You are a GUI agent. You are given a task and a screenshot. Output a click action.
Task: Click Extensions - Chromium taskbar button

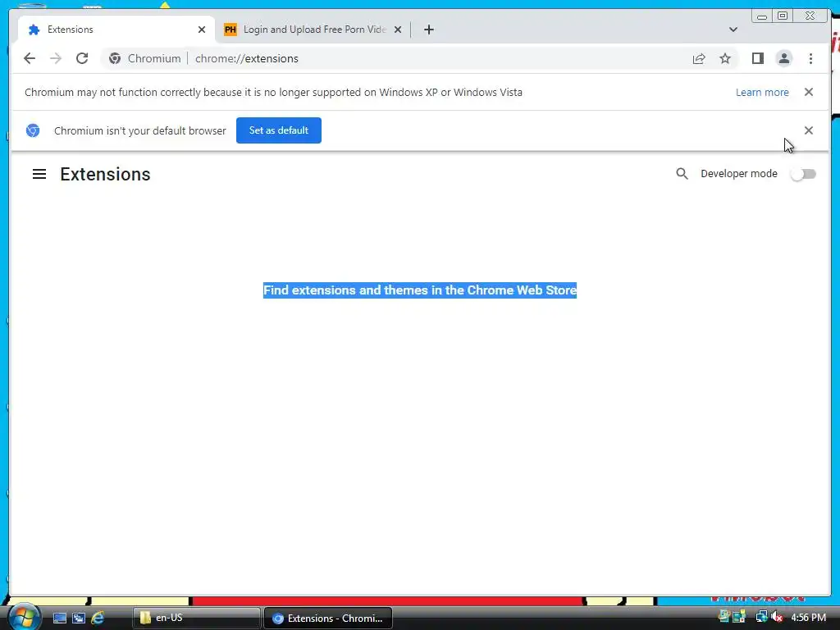328,618
